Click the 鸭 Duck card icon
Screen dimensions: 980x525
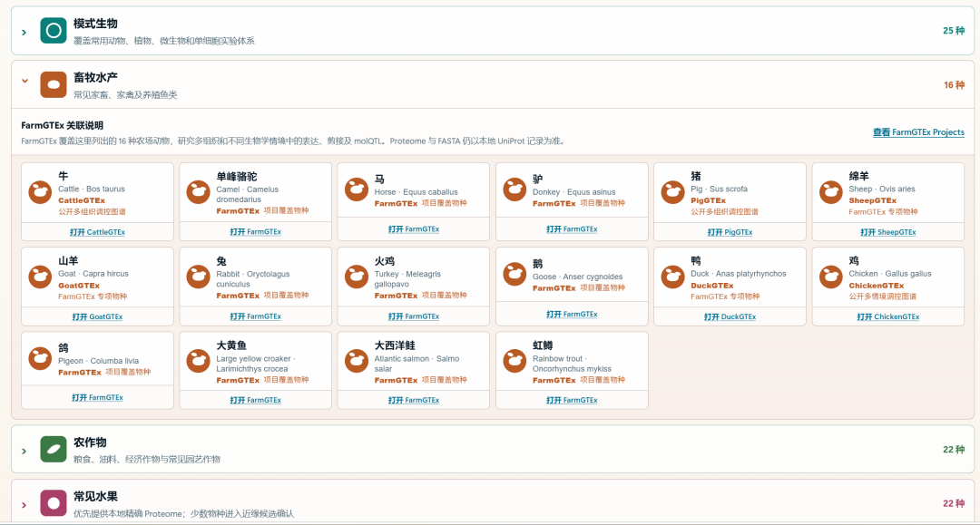click(672, 277)
